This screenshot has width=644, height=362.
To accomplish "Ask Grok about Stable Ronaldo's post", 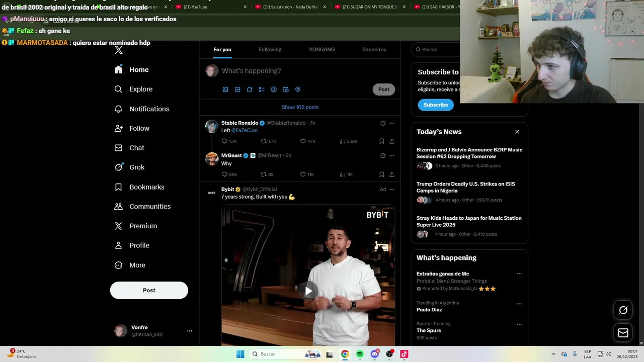I will pyautogui.click(x=383, y=123).
